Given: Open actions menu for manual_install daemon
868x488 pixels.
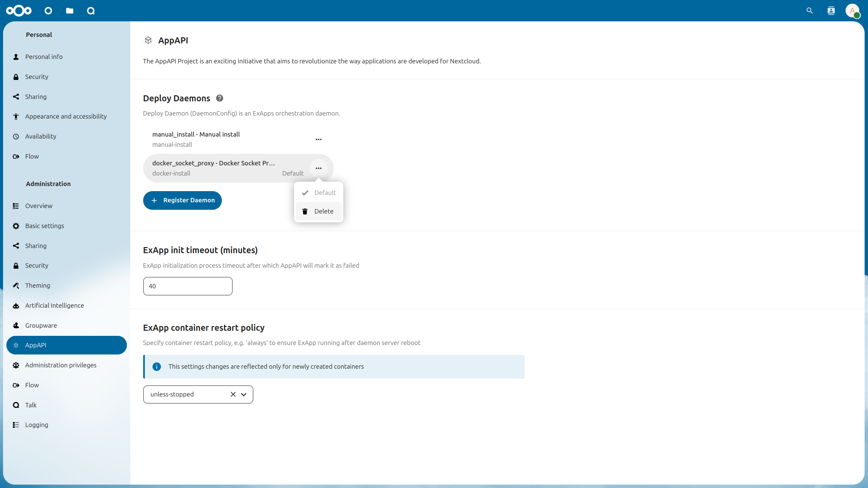Looking at the screenshot, I should [318, 139].
